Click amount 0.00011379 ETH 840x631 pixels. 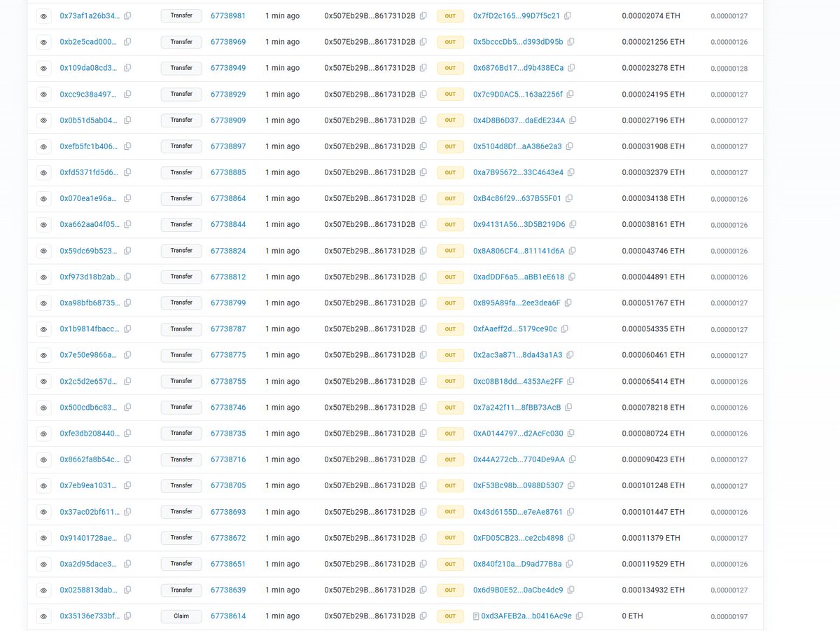[x=651, y=538]
